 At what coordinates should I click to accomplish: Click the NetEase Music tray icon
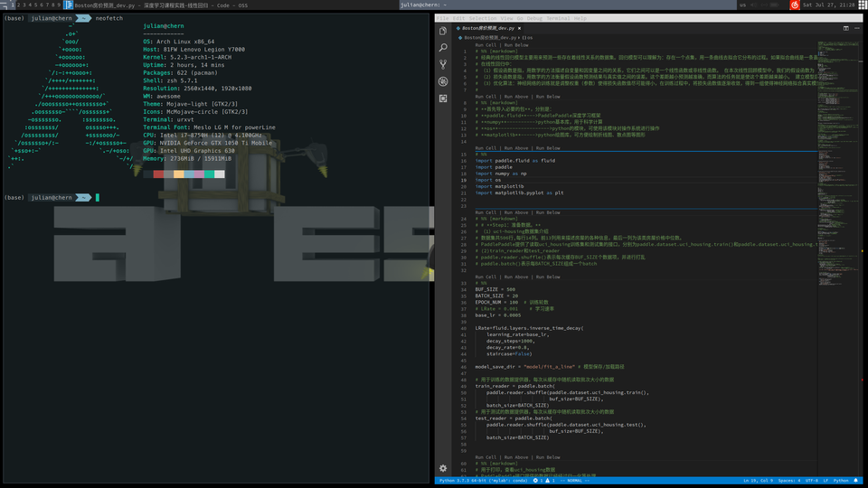(x=795, y=5)
